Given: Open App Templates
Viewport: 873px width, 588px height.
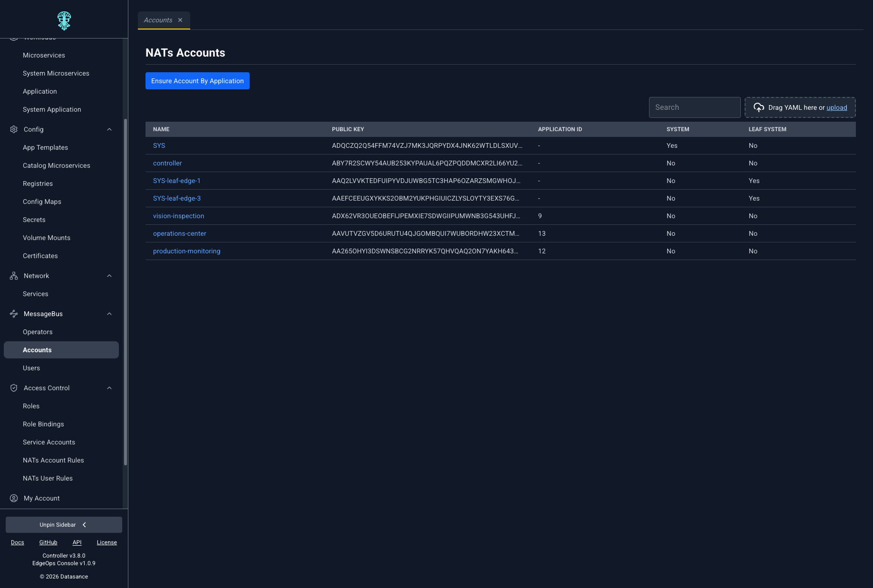Looking at the screenshot, I should click(45, 147).
